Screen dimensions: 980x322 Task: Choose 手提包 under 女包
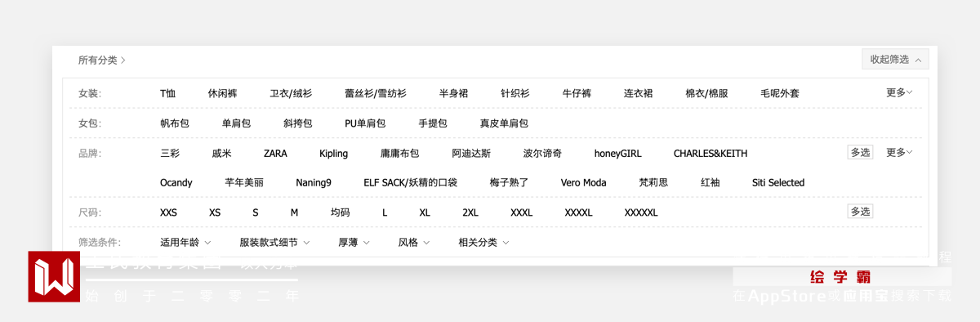pos(433,123)
